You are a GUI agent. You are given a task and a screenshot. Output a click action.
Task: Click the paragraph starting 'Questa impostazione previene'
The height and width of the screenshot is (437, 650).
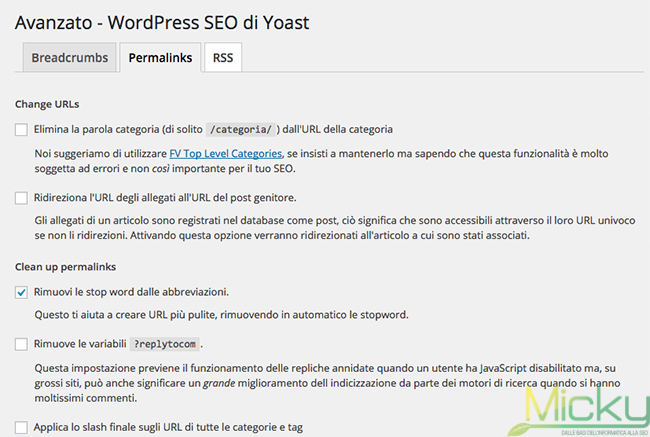(327, 383)
